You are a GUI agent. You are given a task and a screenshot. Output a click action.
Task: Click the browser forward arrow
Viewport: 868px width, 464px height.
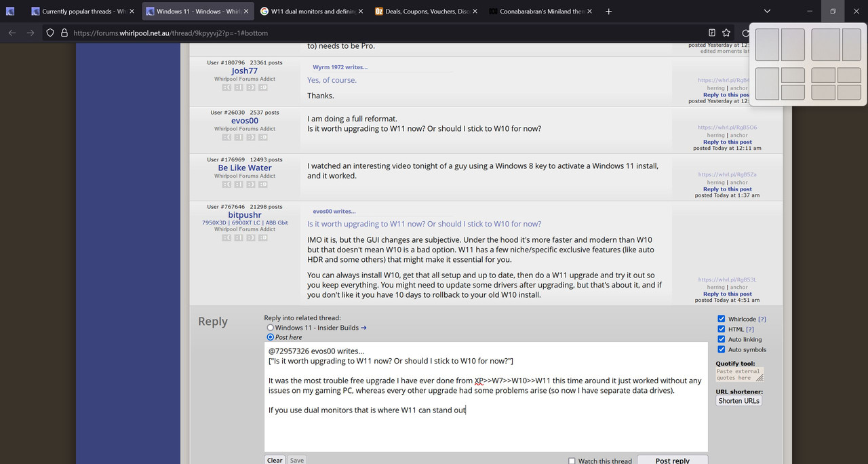31,33
